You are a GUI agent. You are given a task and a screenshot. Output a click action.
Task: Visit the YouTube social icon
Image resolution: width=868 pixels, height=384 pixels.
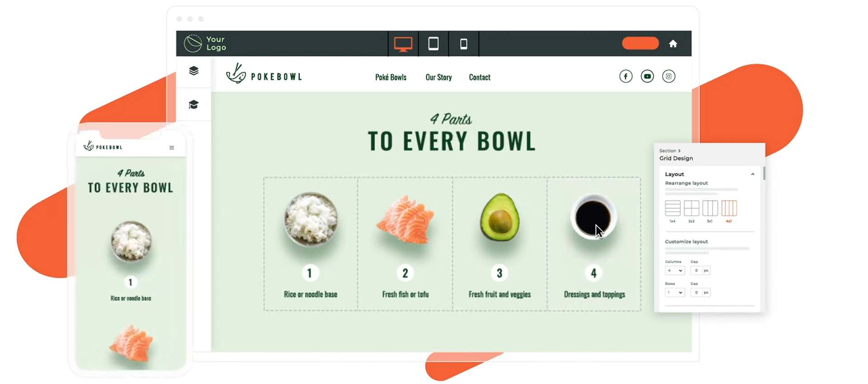[647, 76]
